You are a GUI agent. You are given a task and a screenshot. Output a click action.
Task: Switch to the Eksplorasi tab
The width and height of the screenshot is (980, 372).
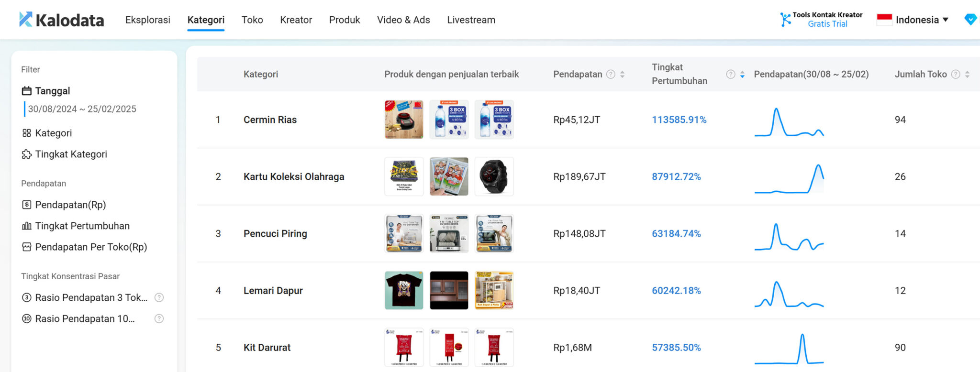coord(147,20)
